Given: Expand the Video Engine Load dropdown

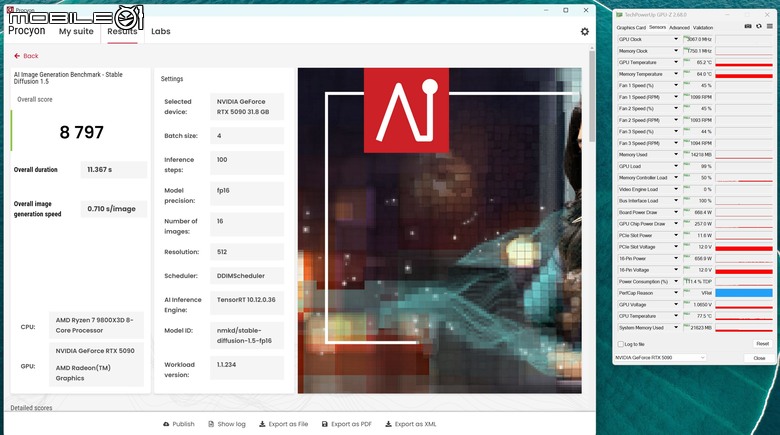Looking at the screenshot, I should (x=676, y=189).
